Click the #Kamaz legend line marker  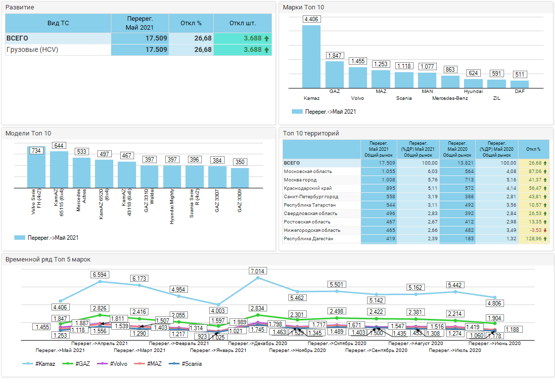coord(29,364)
